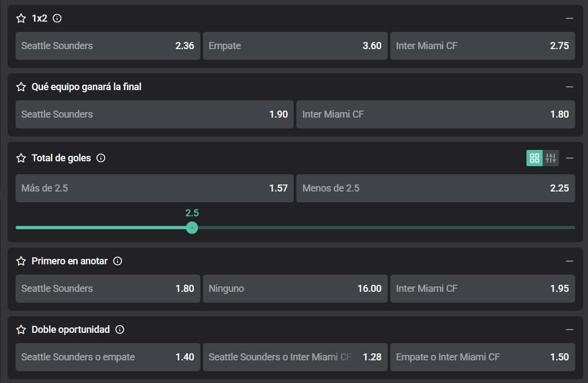Collapse the 1x2 market section

569,18
